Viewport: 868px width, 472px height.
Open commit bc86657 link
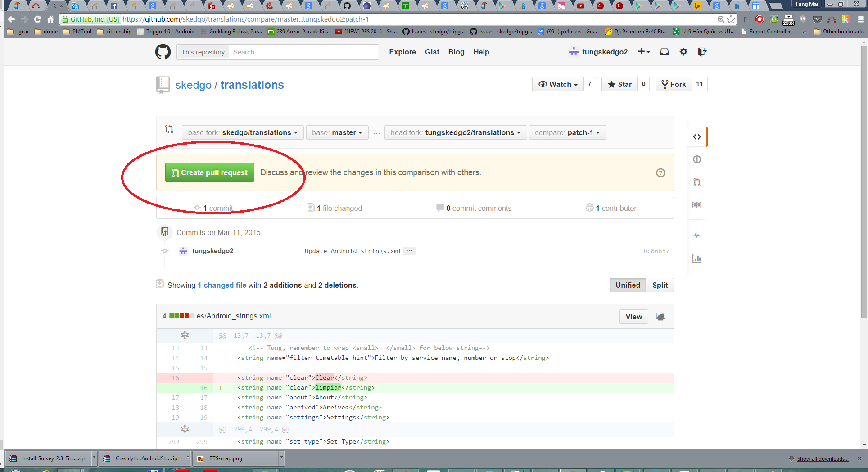[656, 251]
